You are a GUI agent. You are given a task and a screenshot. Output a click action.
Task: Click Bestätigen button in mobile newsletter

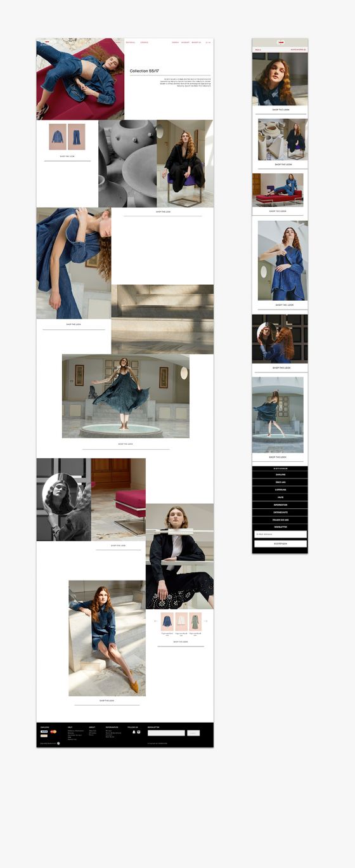pyautogui.click(x=280, y=544)
